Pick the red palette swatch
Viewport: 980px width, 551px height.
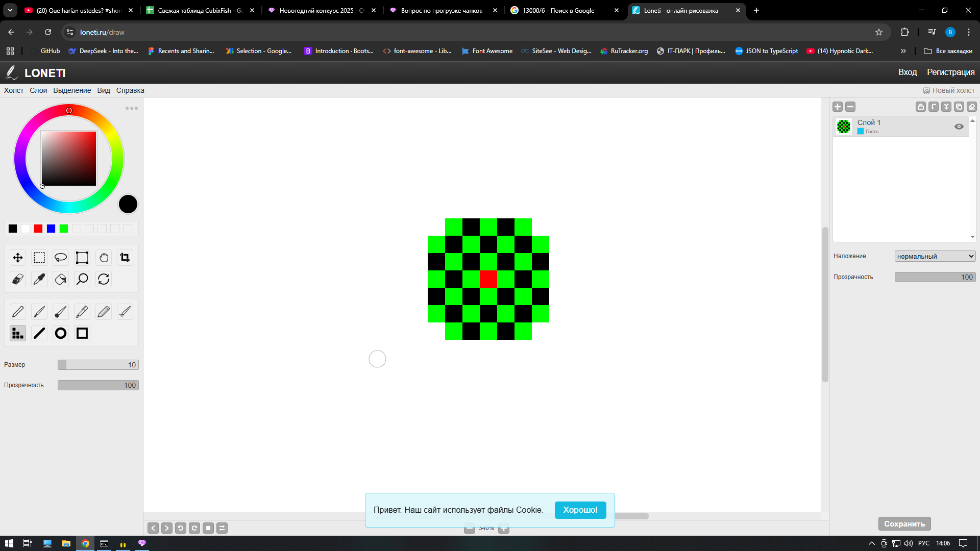38,229
